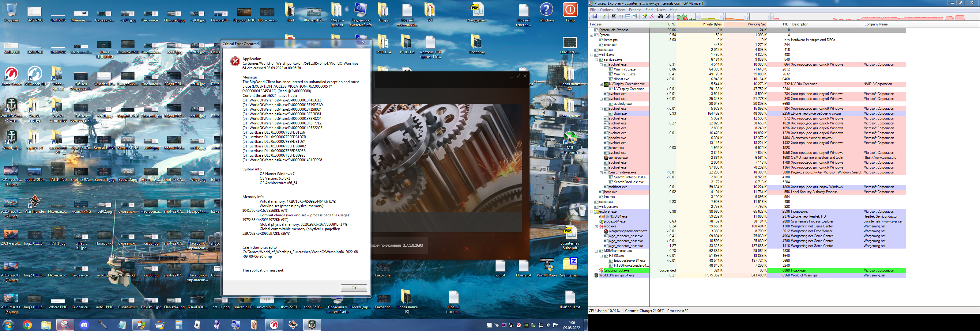The image size is (980, 331).
Task: Click the volume speaker tray icon
Action: [x=548, y=325]
